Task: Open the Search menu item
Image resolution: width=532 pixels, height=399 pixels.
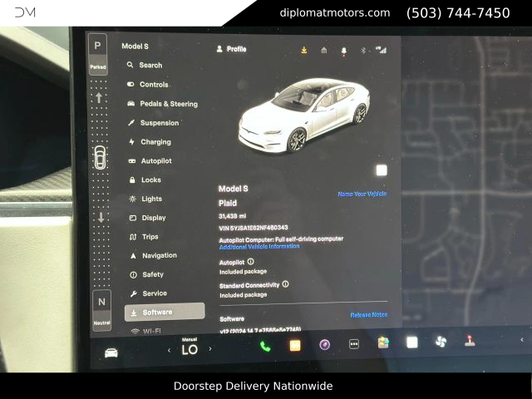Action: (x=145, y=65)
